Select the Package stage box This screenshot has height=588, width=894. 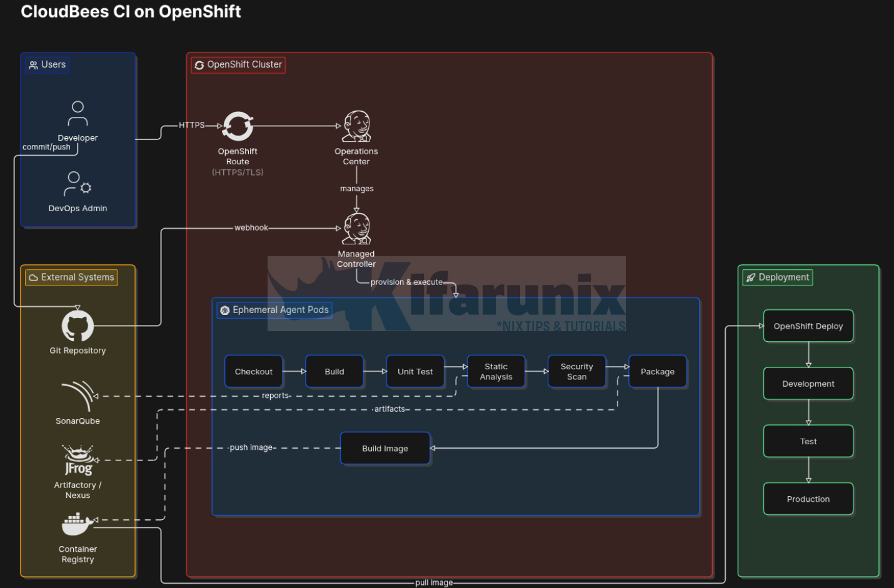pyautogui.click(x=658, y=372)
